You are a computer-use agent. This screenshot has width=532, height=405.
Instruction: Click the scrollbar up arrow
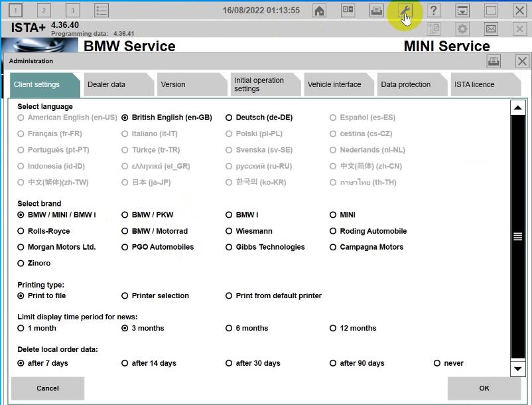click(518, 108)
